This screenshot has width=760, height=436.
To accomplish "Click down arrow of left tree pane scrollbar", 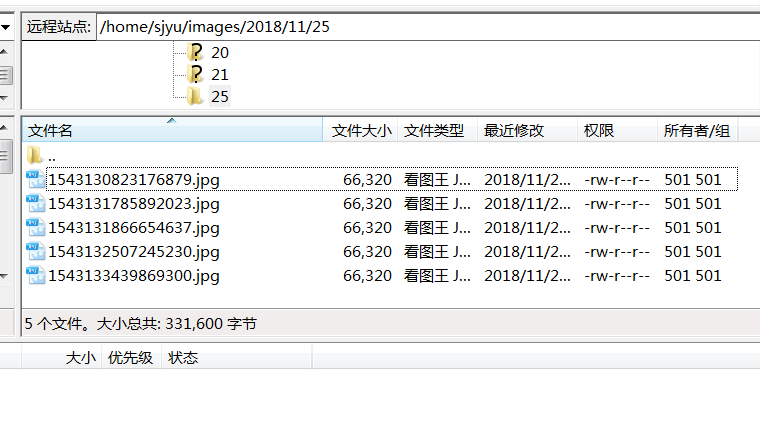I will [4, 98].
